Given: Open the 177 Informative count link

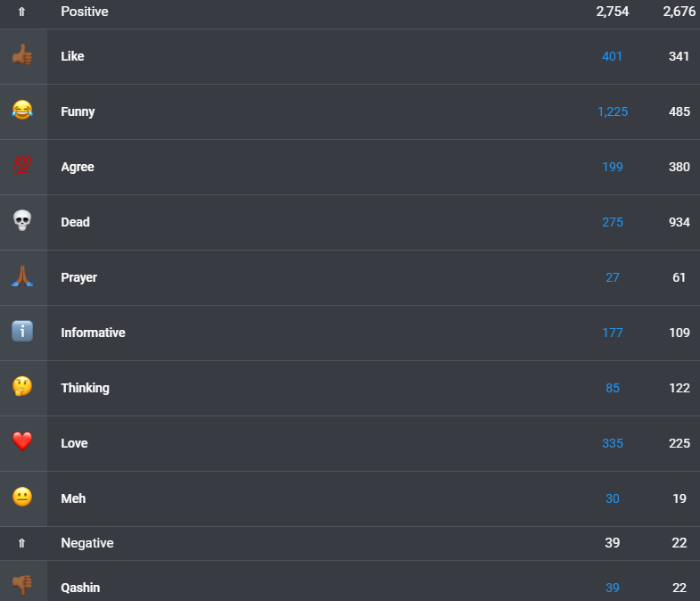Looking at the screenshot, I should click(x=613, y=333).
